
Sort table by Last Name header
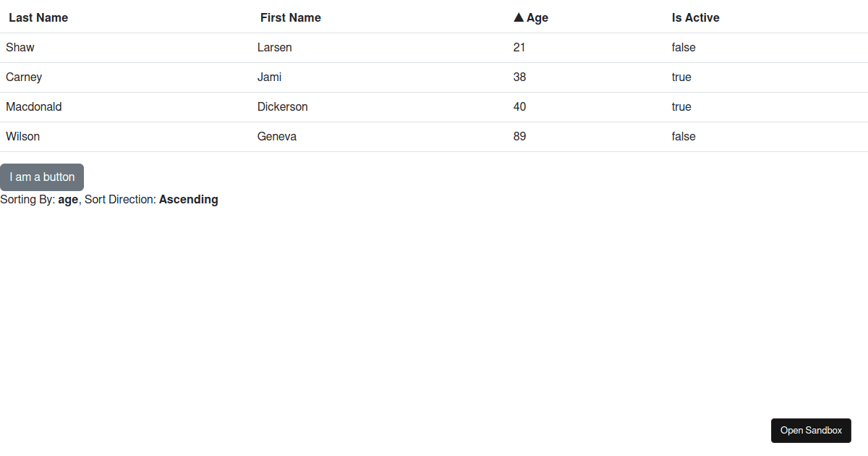point(38,17)
